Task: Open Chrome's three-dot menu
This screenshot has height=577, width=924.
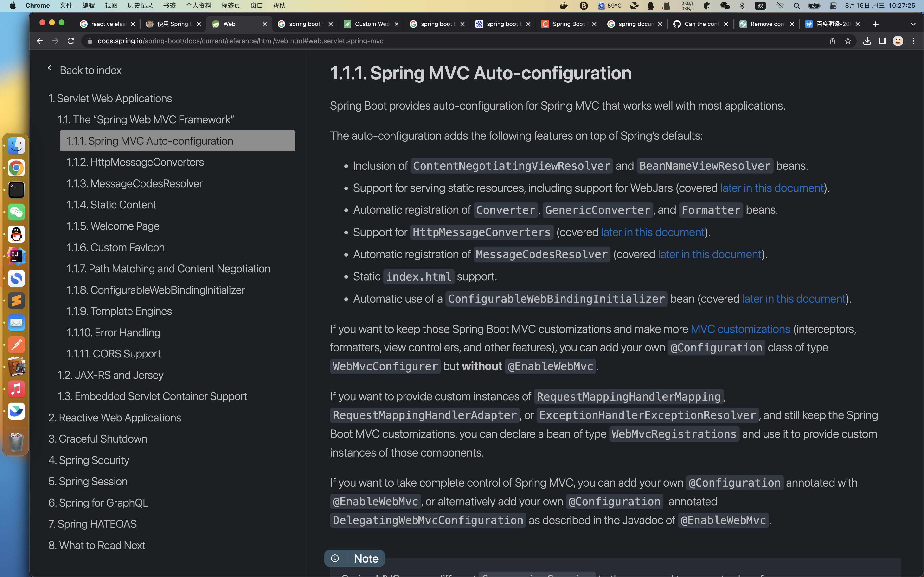Action: pyautogui.click(x=914, y=41)
